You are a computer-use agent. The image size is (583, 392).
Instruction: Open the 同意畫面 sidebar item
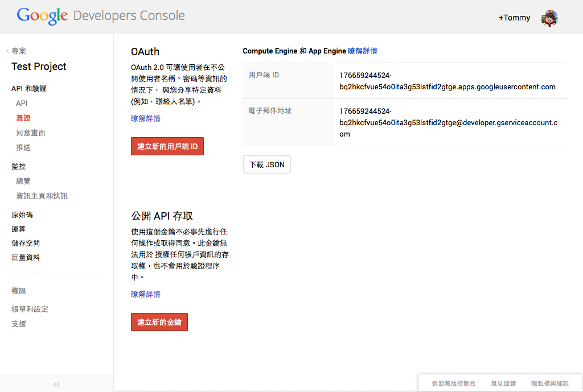click(31, 133)
